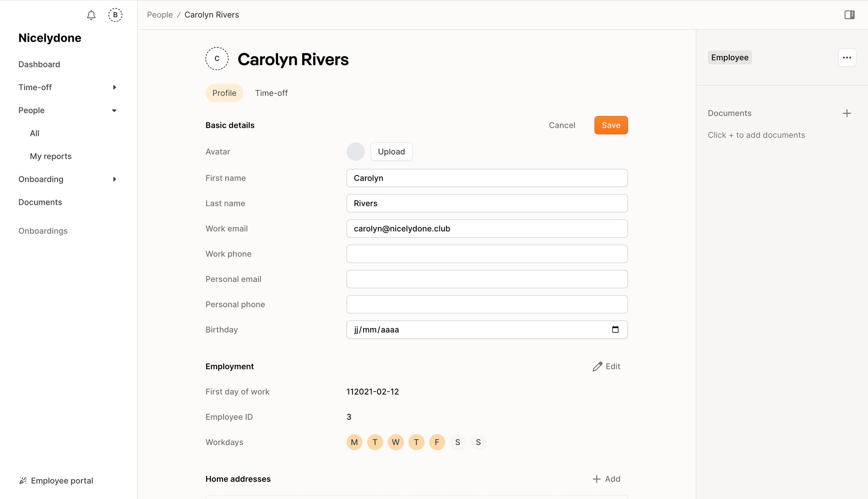The image size is (868, 499).
Task: Collapse the People section
Action: click(114, 110)
